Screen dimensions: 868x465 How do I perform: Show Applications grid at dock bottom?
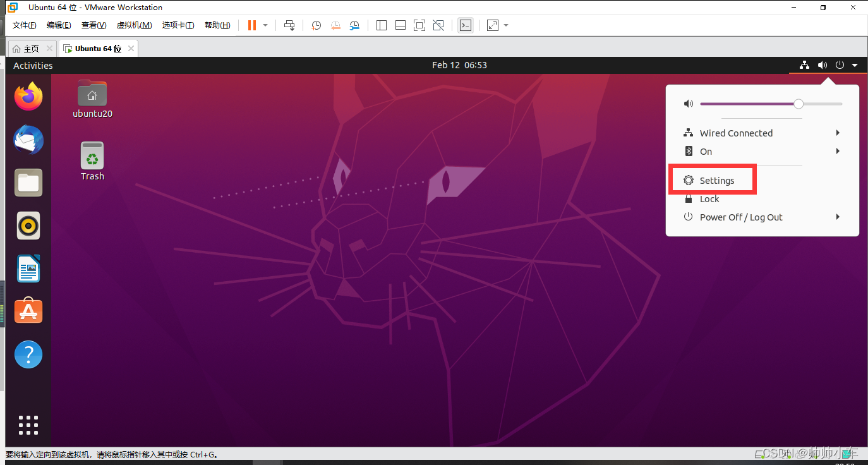[x=28, y=425]
